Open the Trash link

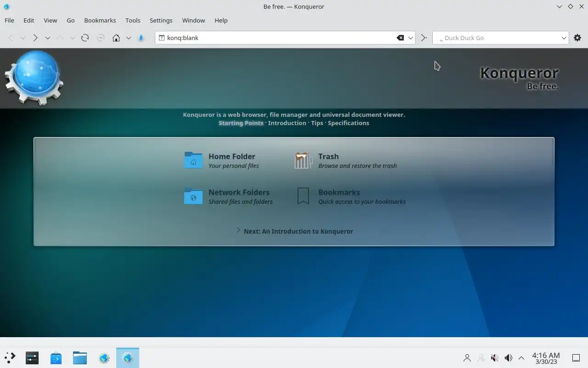[x=328, y=156]
